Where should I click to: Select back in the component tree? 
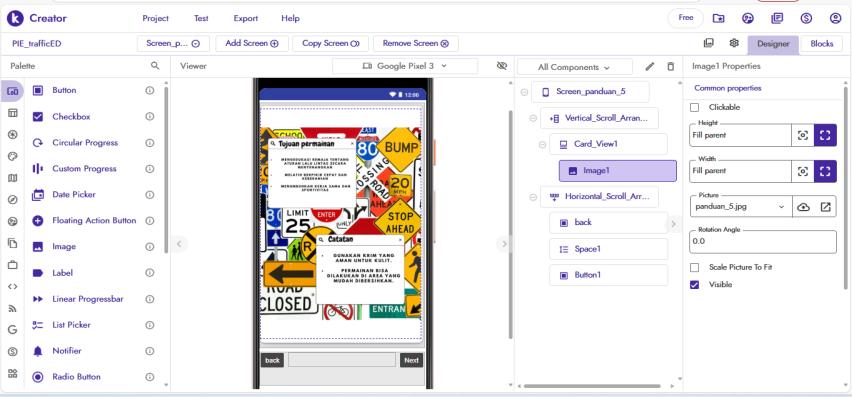coord(609,223)
